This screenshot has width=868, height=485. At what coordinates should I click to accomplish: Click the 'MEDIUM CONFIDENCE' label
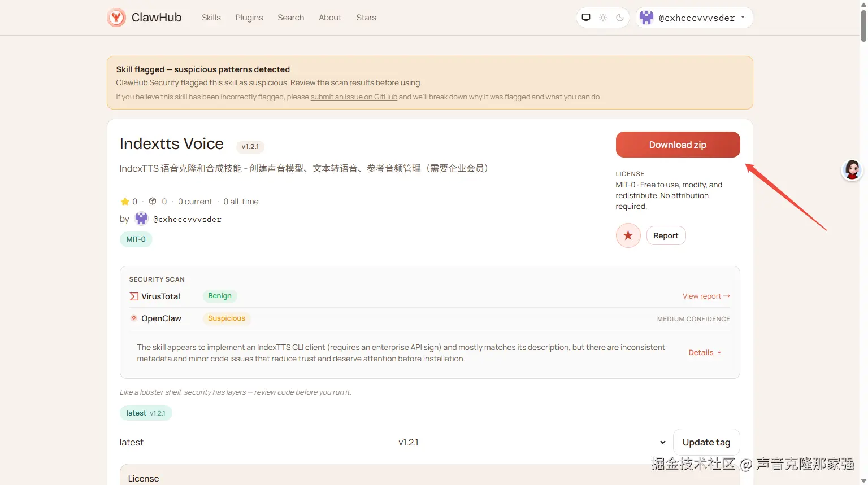coord(693,319)
